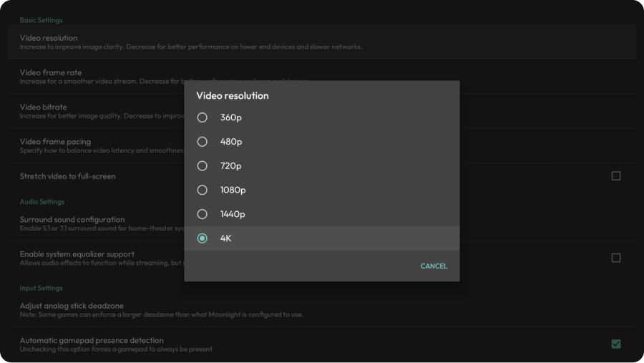Click the selected 4K radio button
The height and width of the screenshot is (363, 644).
click(x=203, y=238)
